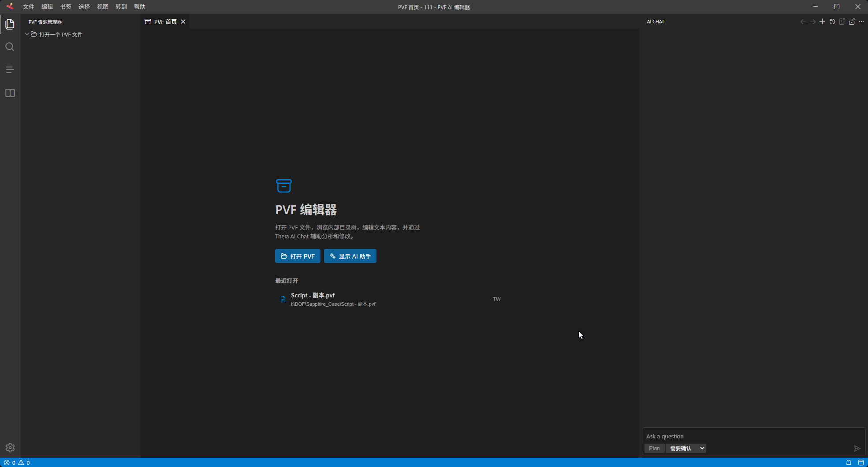
Task: Click the PVF 资源管理器 panel header
Action: pyautogui.click(x=45, y=22)
